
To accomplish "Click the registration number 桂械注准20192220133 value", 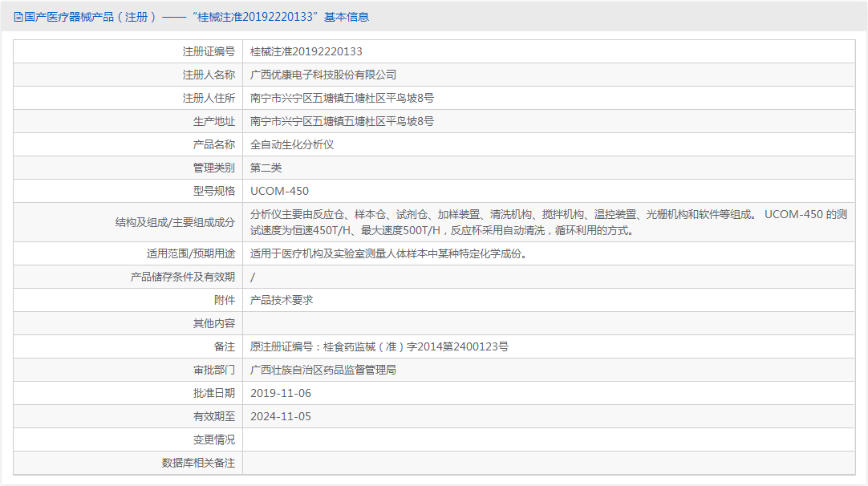I will click(306, 51).
